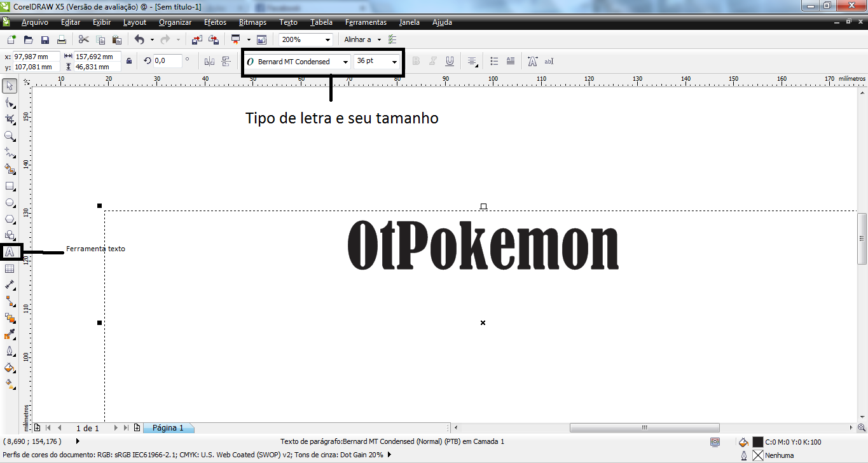868x463 pixels.
Task: Expand color profile info arrow
Action: click(389, 455)
